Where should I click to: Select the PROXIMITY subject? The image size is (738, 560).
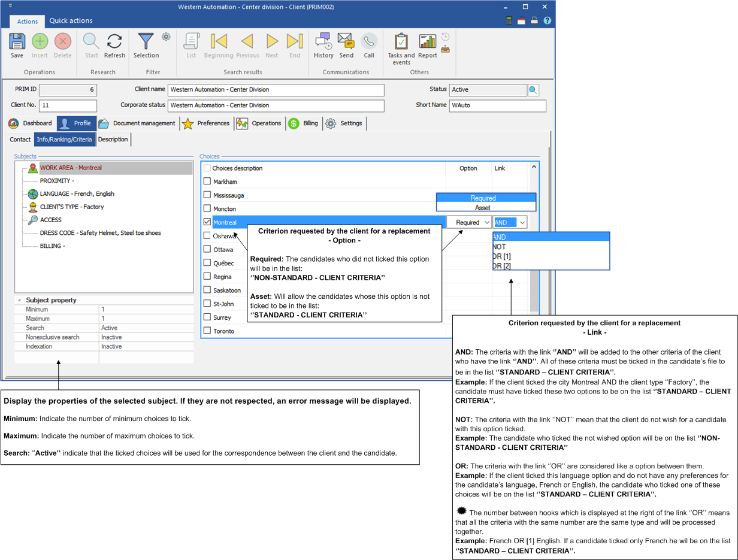(x=57, y=181)
